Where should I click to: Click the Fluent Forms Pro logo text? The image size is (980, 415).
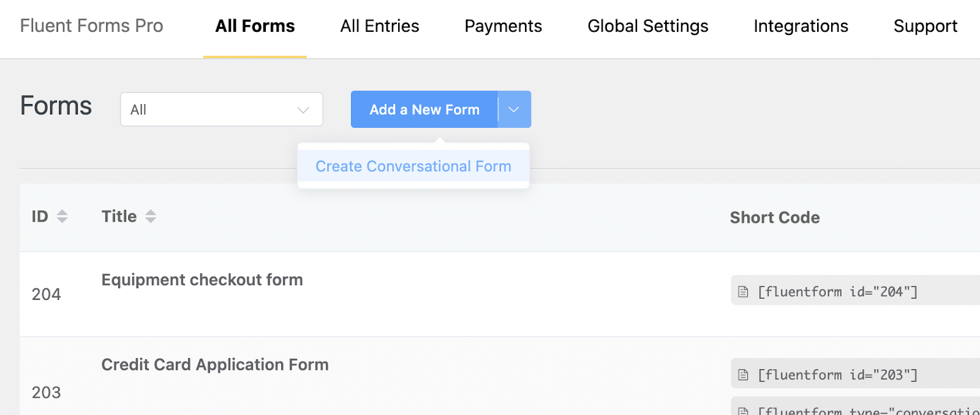91,26
